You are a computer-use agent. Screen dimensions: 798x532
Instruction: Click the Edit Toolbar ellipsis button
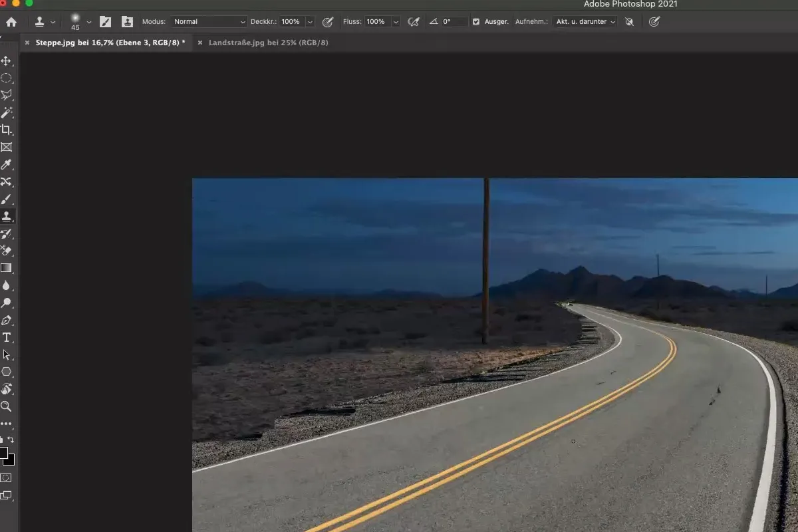(7, 424)
